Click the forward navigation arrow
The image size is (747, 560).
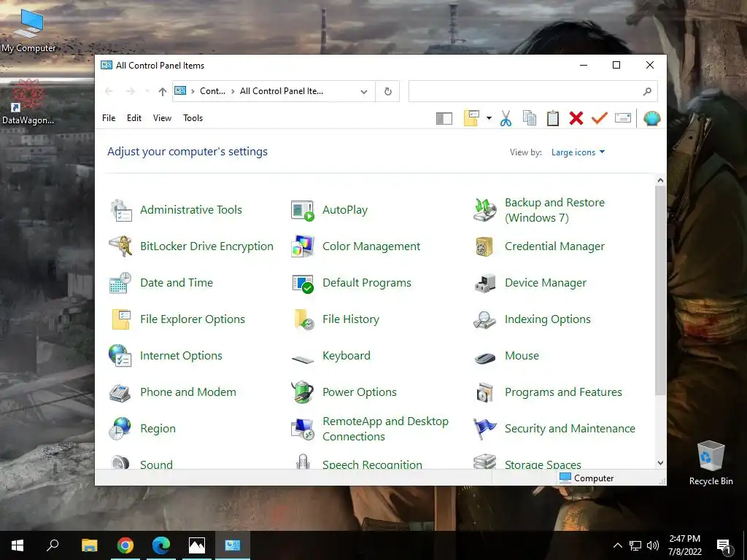coord(131,91)
